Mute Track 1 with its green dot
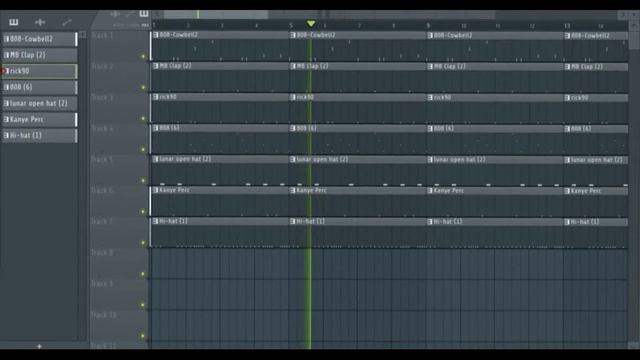 pos(143,56)
